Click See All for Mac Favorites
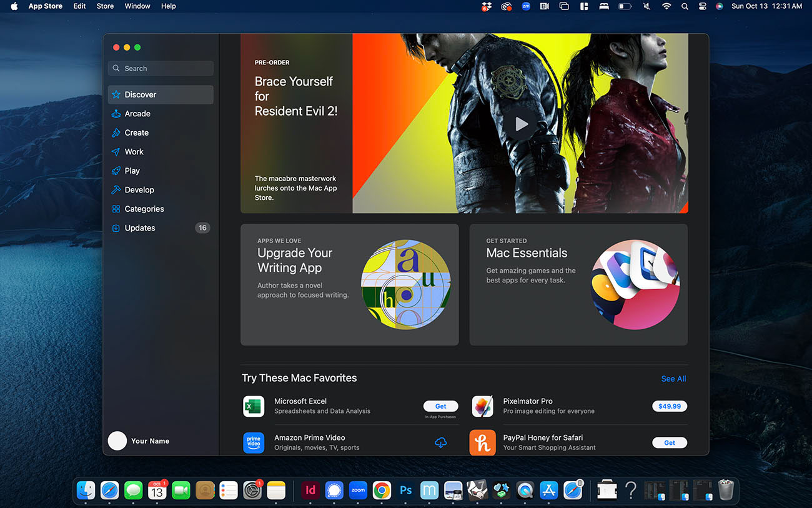The image size is (812, 508). 673,379
